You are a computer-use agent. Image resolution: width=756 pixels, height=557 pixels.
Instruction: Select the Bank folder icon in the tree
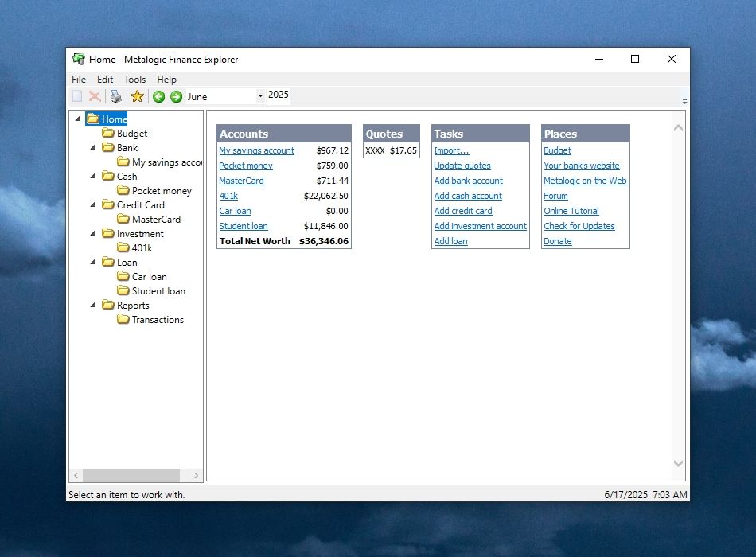tap(108, 147)
